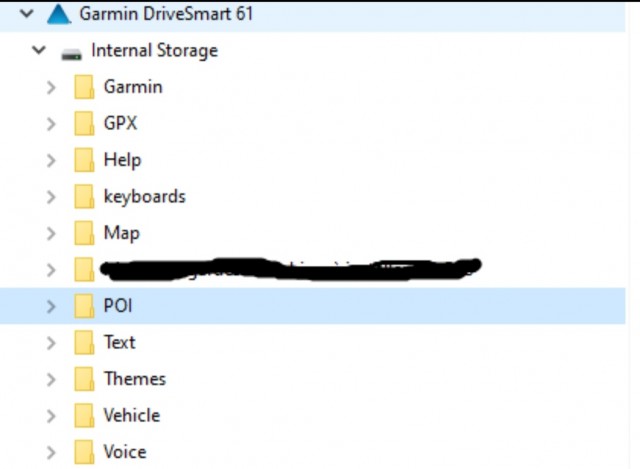This screenshot has height=469, width=640.
Task: Click the POI folder icon
Action: [84, 306]
